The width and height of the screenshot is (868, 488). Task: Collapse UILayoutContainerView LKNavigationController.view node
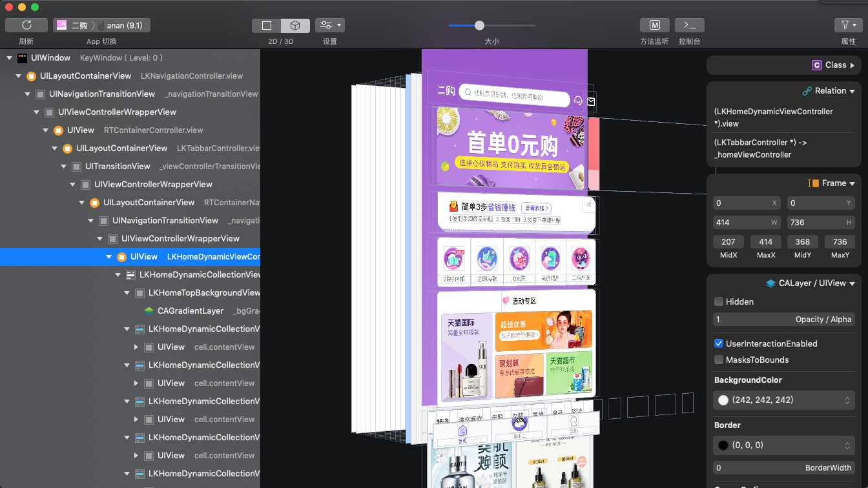click(18, 76)
